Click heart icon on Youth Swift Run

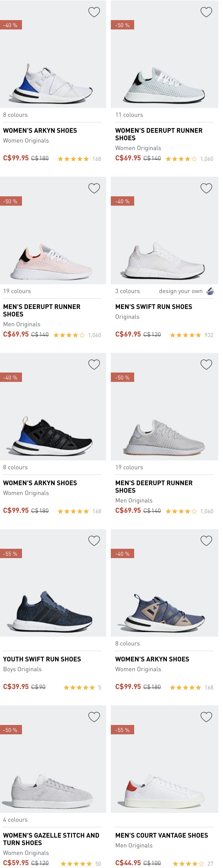[x=94, y=541]
